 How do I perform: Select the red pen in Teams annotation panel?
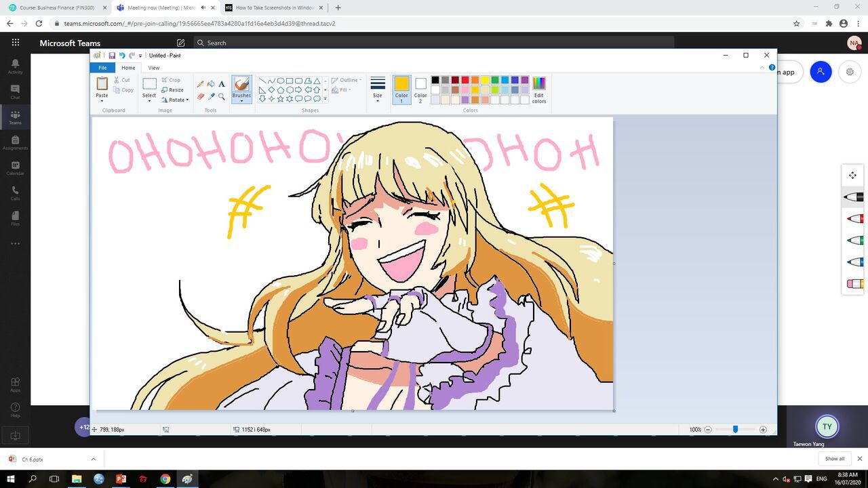854,218
